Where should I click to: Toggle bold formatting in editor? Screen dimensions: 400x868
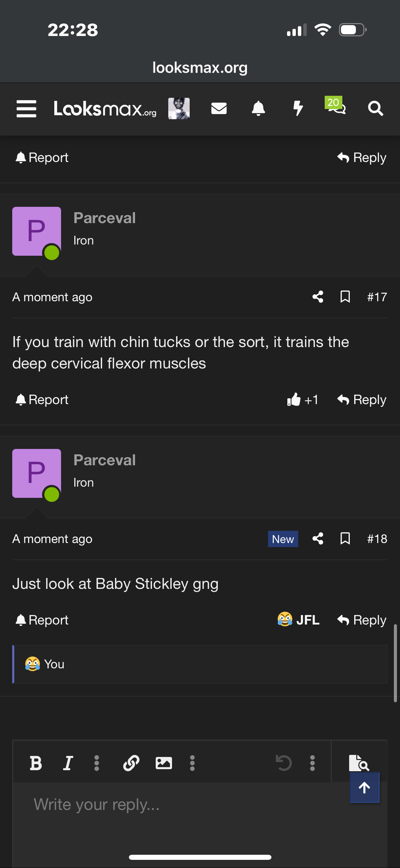coord(36,763)
